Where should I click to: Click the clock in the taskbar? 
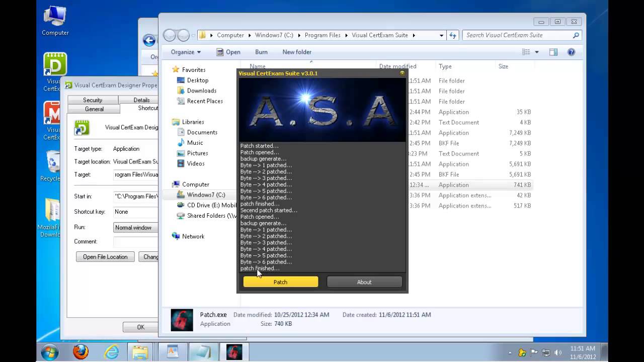pos(583,352)
